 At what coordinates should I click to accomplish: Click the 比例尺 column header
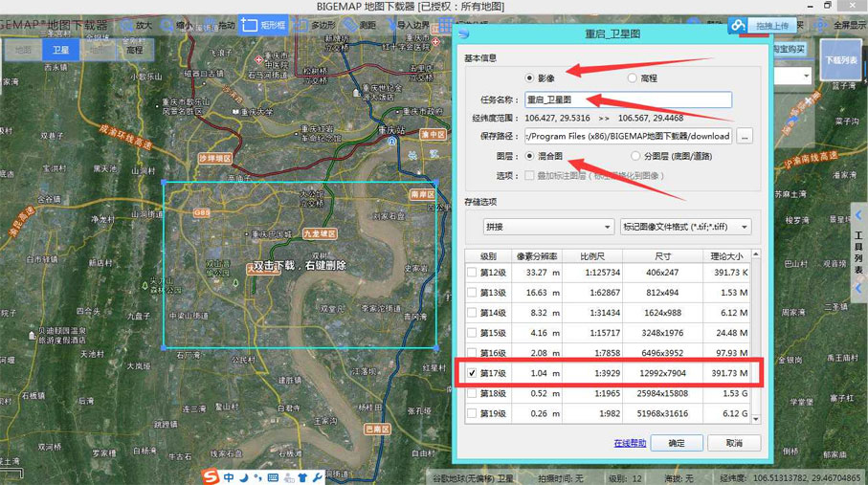pos(592,255)
